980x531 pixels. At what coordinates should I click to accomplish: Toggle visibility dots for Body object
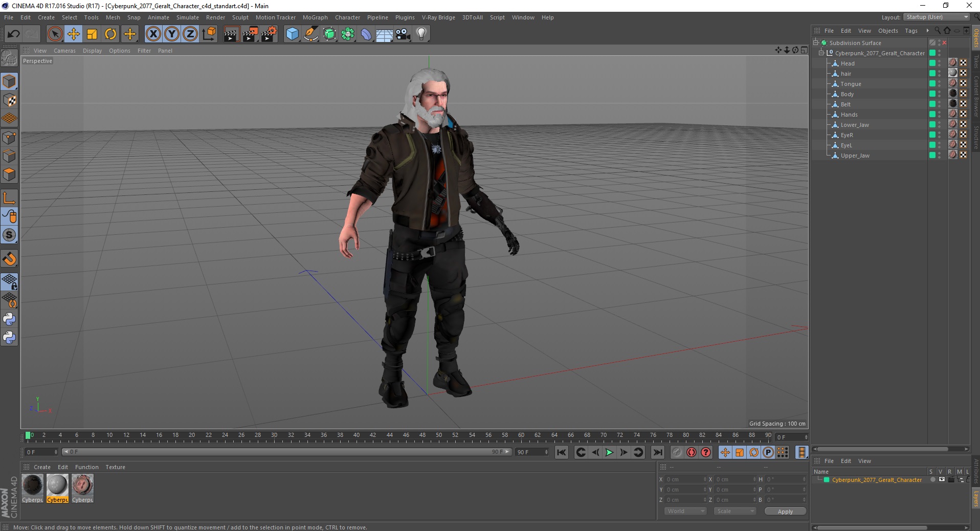[x=940, y=94]
